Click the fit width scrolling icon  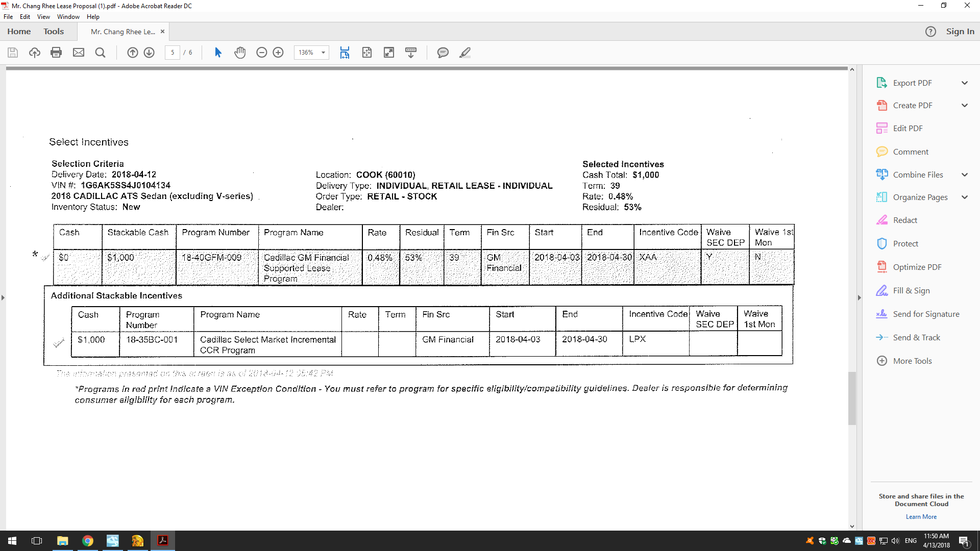click(x=345, y=53)
